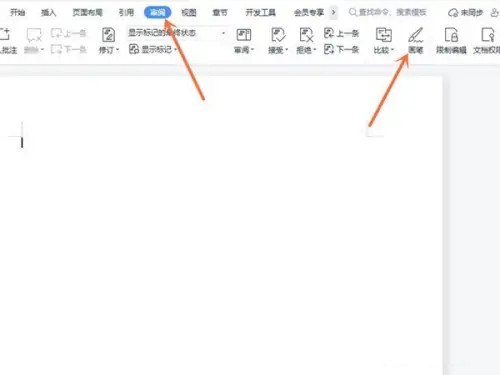Image resolution: width=500 pixels, height=375 pixels.
Task: Open the 显示标记的最终状态 combo box
Action: (177, 33)
